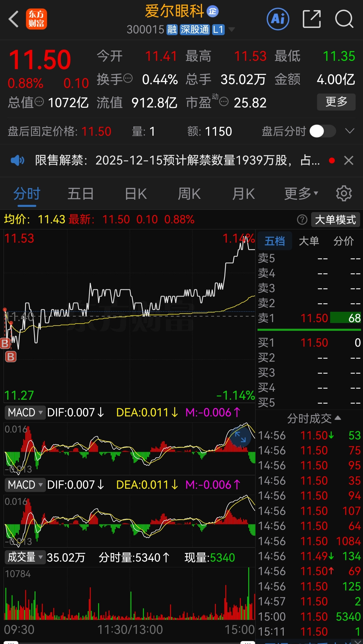Tap the 14:56 trade of 1084
The image size is (363, 644).
point(309,541)
